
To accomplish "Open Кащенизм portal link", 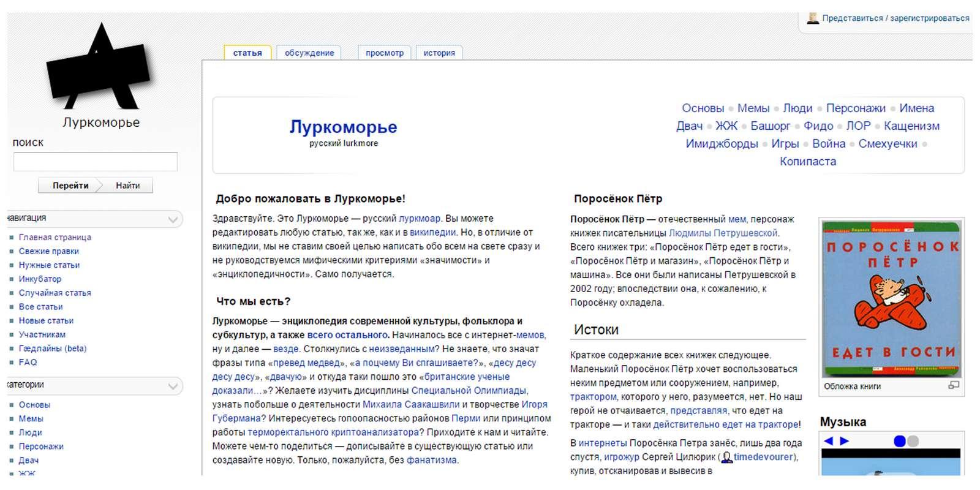I will [911, 126].
